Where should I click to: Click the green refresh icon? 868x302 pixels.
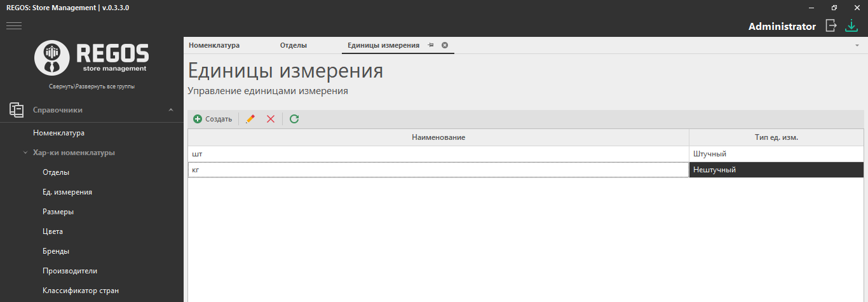pos(294,119)
